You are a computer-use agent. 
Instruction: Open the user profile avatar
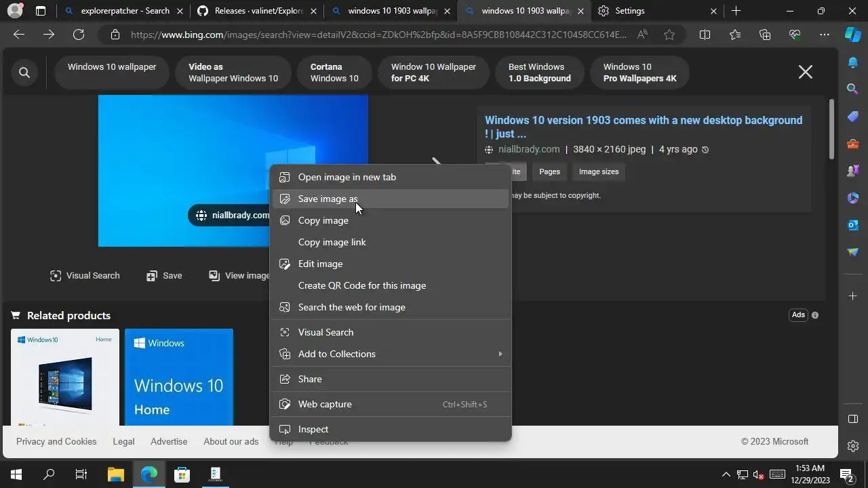(x=14, y=11)
